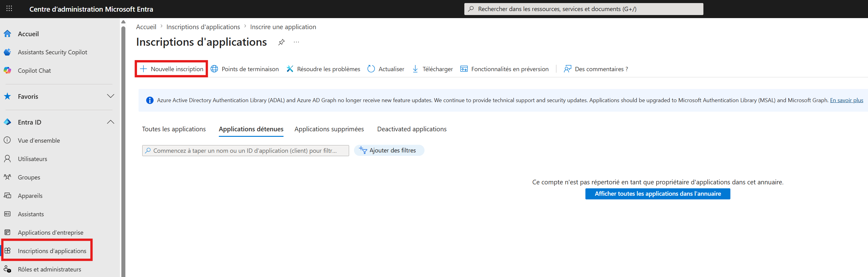Click the Favoris star icon
This screenshot has height=277, width=868.
click(7, 97)
